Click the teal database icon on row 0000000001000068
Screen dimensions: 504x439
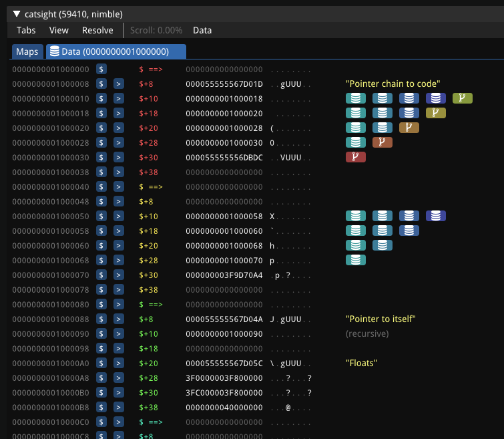point(355,260)
